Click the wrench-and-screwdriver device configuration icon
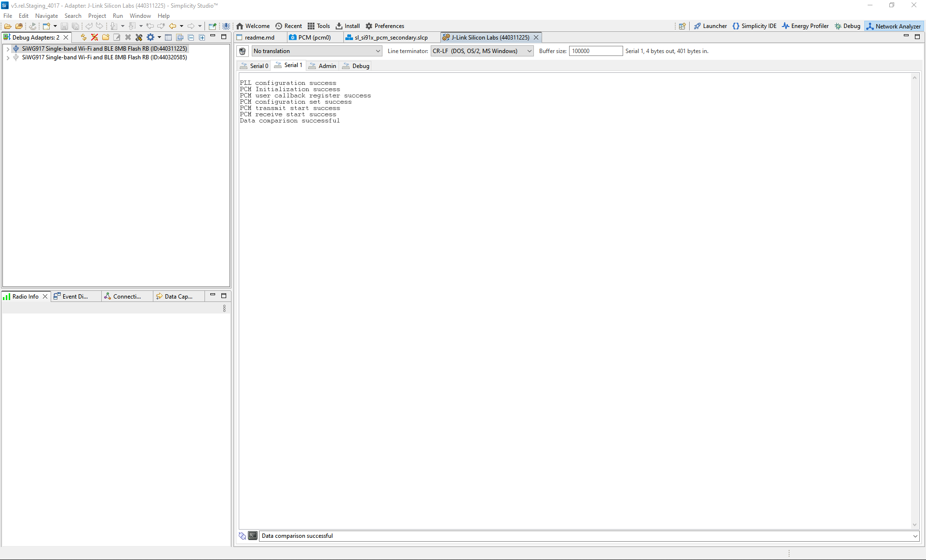This screenshot has height=560, width=926. [139, 37]
